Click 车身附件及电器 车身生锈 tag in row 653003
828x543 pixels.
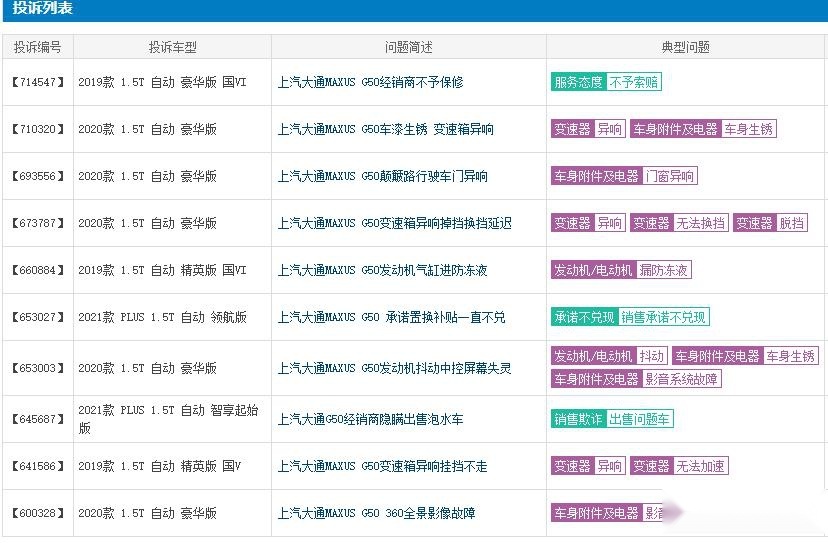746,356
